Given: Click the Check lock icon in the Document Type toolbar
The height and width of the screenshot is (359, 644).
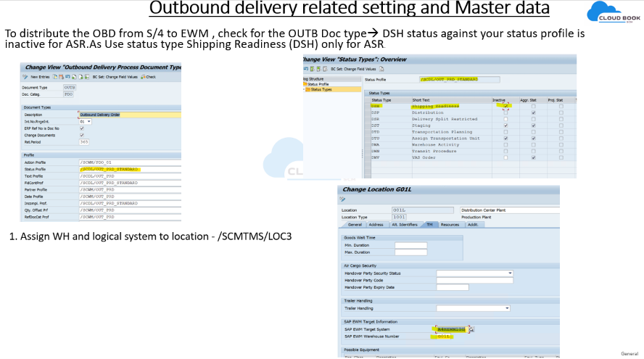Looking at the screenshot, I should point(143,77).
